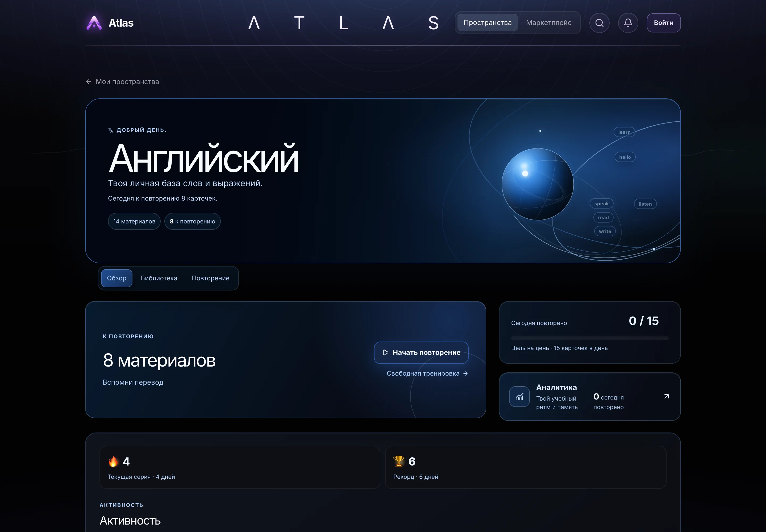Click the 14 материалов chip
This screenshot has width=766, height=532.
pyautogui.click(x=134, y=221)
